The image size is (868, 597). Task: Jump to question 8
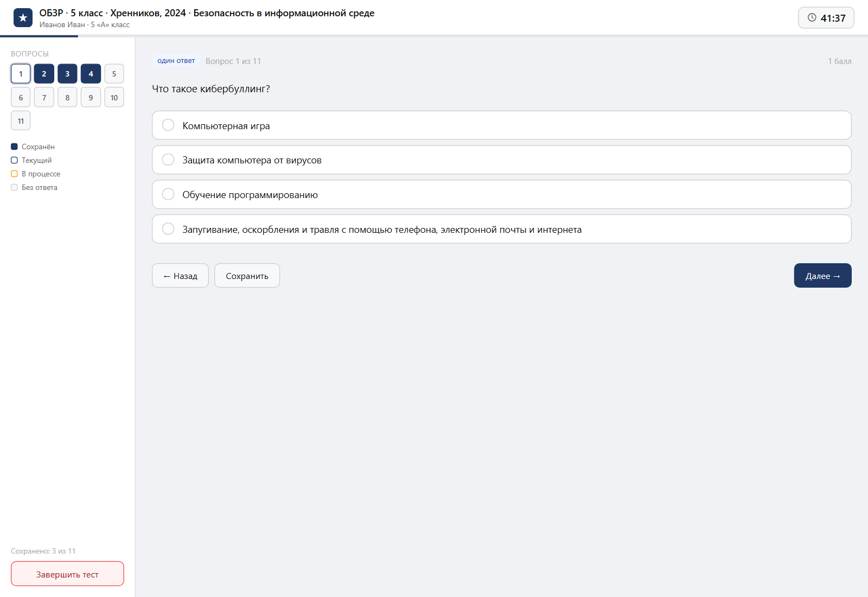(67, 97)
